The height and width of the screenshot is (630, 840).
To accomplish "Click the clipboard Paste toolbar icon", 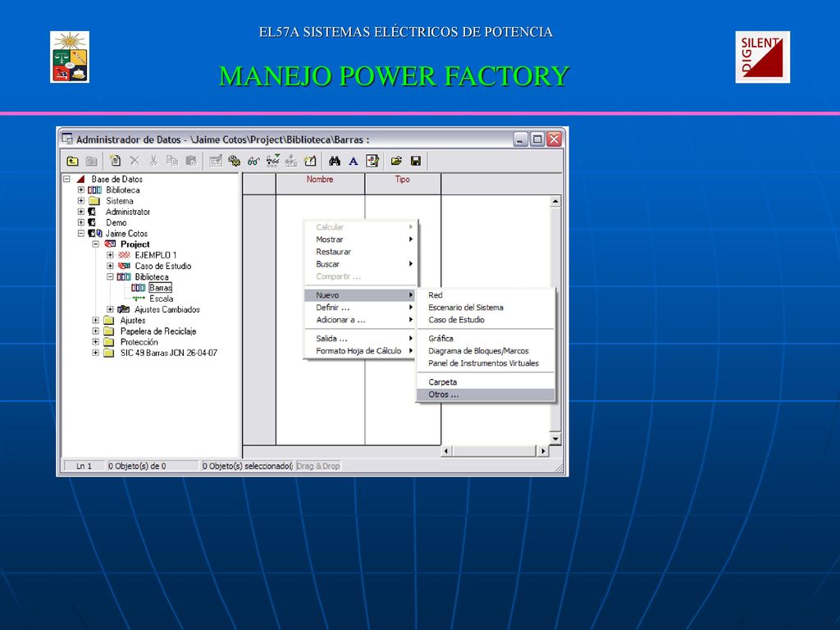I will coord(190,161).
